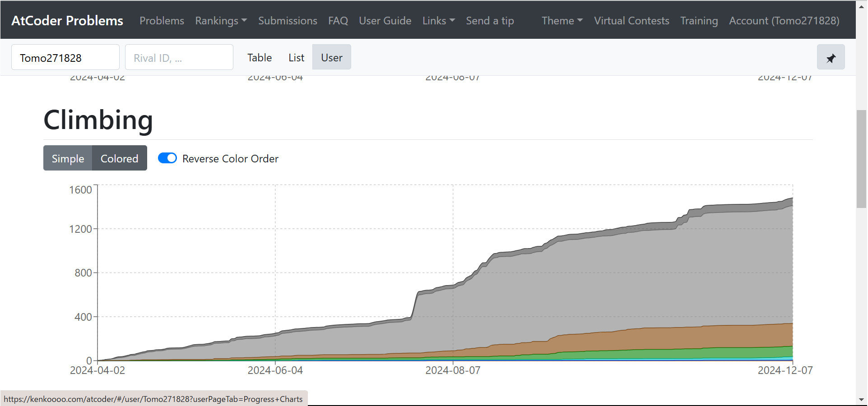This screenshot has height=406, width=868.
Task: Click the Send a tip link
Action: coord(490,21)
